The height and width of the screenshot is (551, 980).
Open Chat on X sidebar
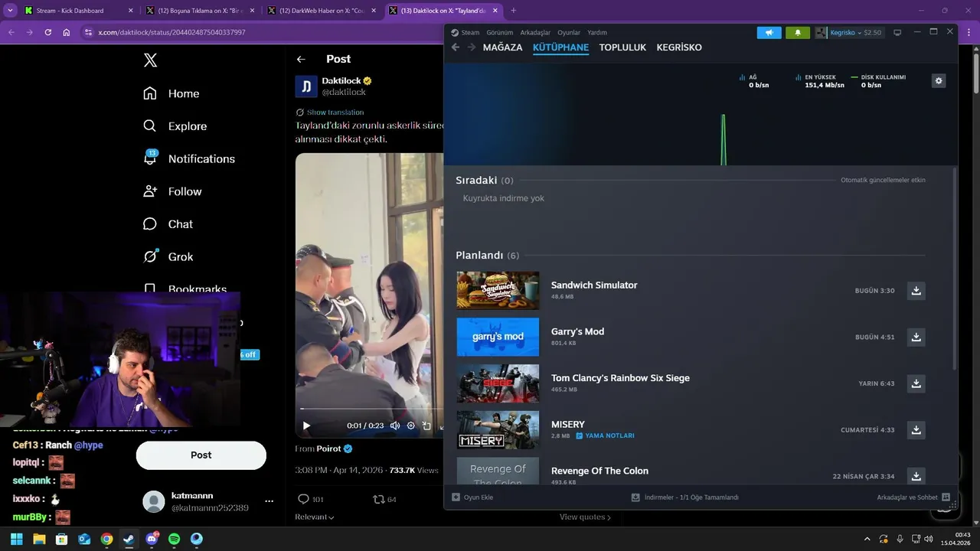[168, 224]
